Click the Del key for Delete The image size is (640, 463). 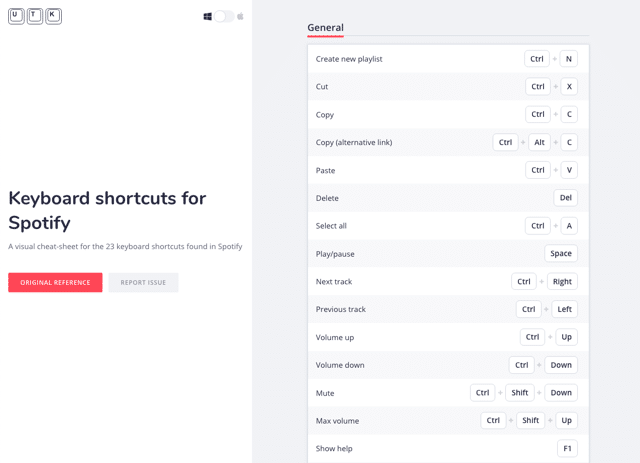566,198
